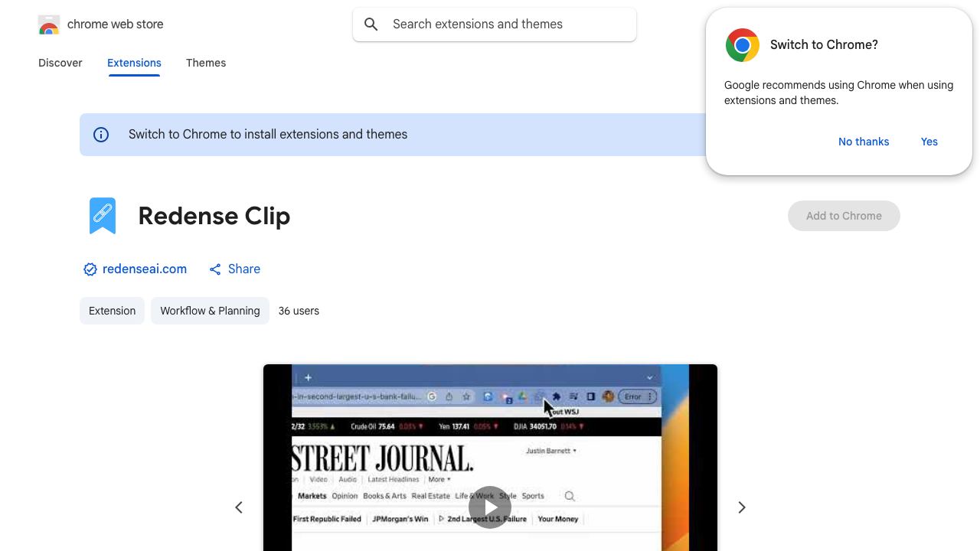The image size is (980, 551).
Task: Play the preview video
Action: coord(490,507)
